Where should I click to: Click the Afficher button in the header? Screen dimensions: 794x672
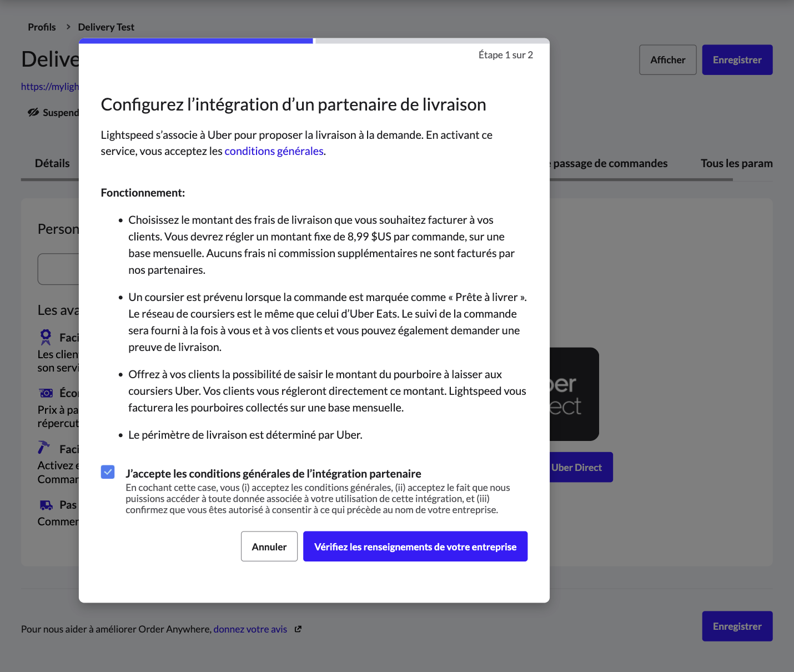[x=668, y=60]
